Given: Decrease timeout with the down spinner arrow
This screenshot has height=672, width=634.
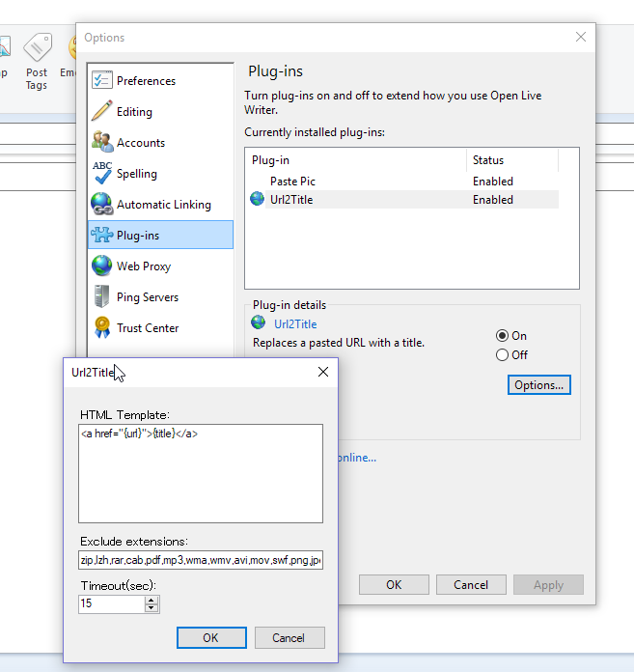Looking at the screenshot, I should (151, 608).
